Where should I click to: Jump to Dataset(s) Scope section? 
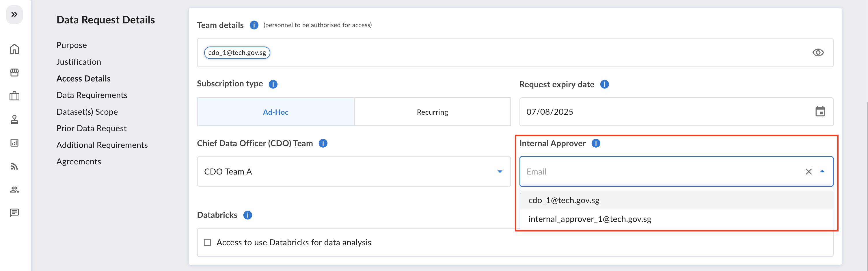point(87,112)
